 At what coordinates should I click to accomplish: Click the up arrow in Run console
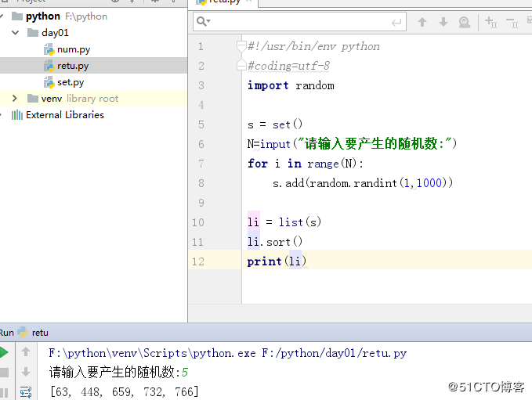click(x=26, y=352)
